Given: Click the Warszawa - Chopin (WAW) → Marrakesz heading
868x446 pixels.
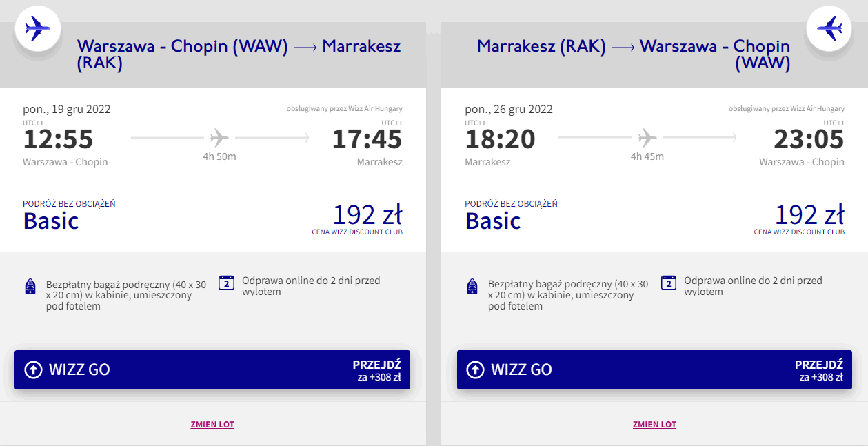Looking at the screenshot, I should [239, 54].
